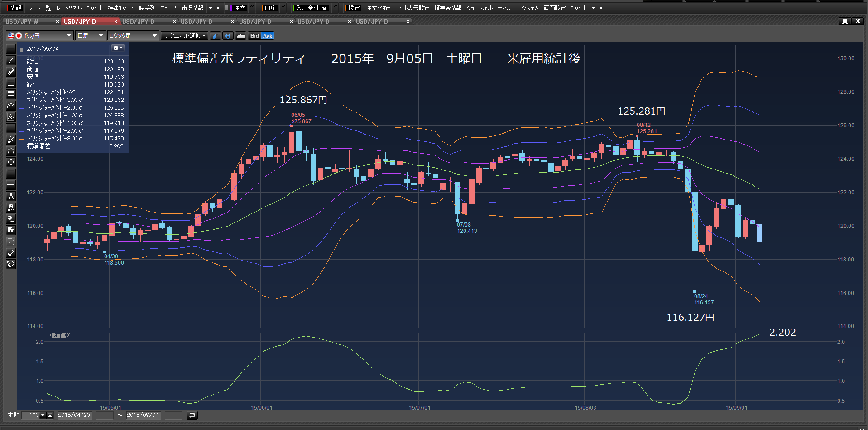Select the multiple horizontal lines retracement tool
The image size is (868, 430).
click(x=11, y=94)
